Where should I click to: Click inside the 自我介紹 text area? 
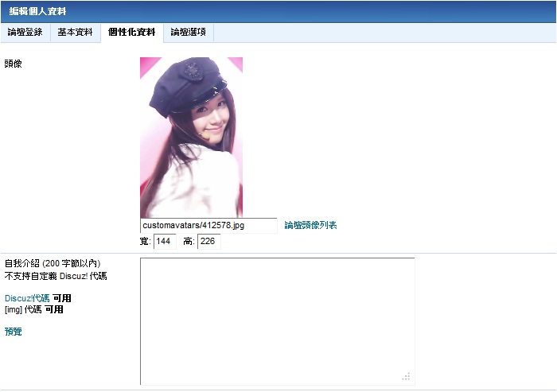[278, 321]
